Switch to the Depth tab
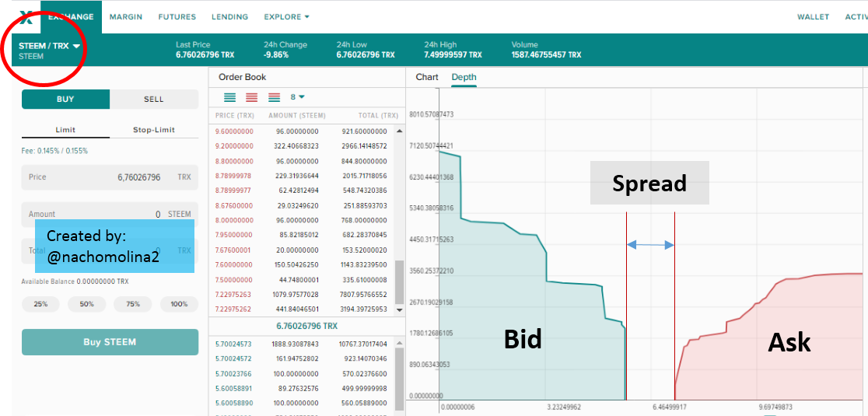This screenshot has width=868, height=416. [x=464, y=77]
